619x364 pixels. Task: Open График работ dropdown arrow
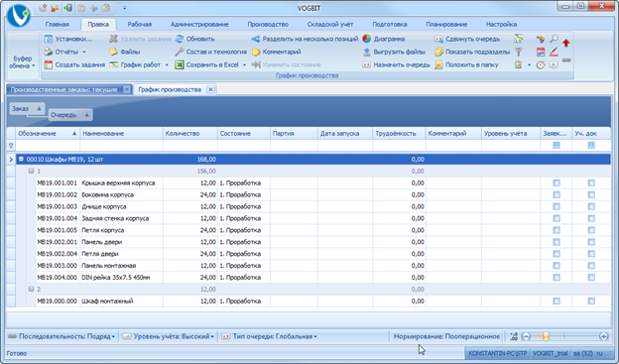167,65
